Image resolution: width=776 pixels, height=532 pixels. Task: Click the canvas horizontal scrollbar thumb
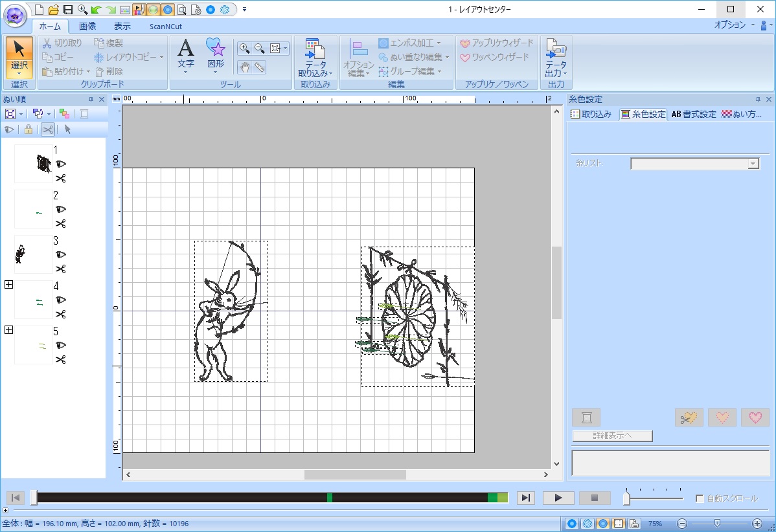click(355, 474)
